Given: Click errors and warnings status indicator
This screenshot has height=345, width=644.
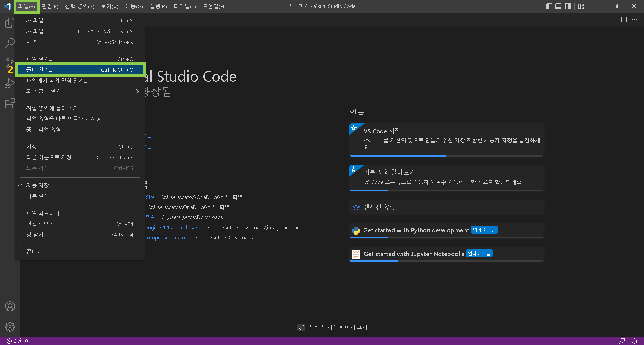Looking at the screenshot, I should tap(17, 341).
